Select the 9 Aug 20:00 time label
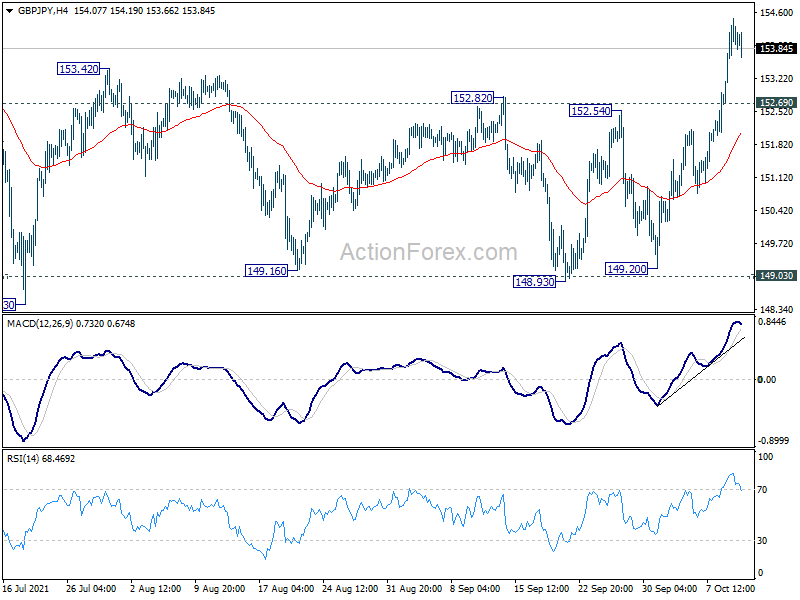The width and height of the screenshot is (800, 600). tap(220, 589)
